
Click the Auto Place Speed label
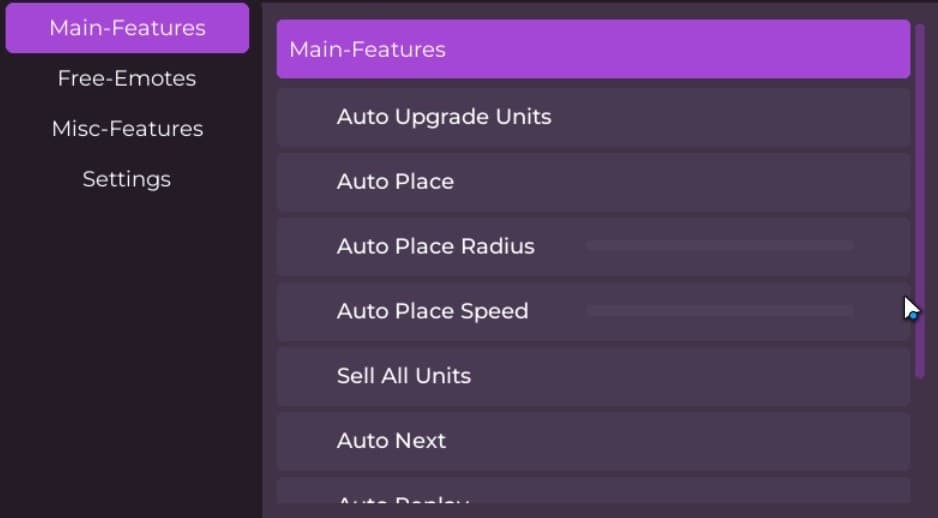coord(432,311)
